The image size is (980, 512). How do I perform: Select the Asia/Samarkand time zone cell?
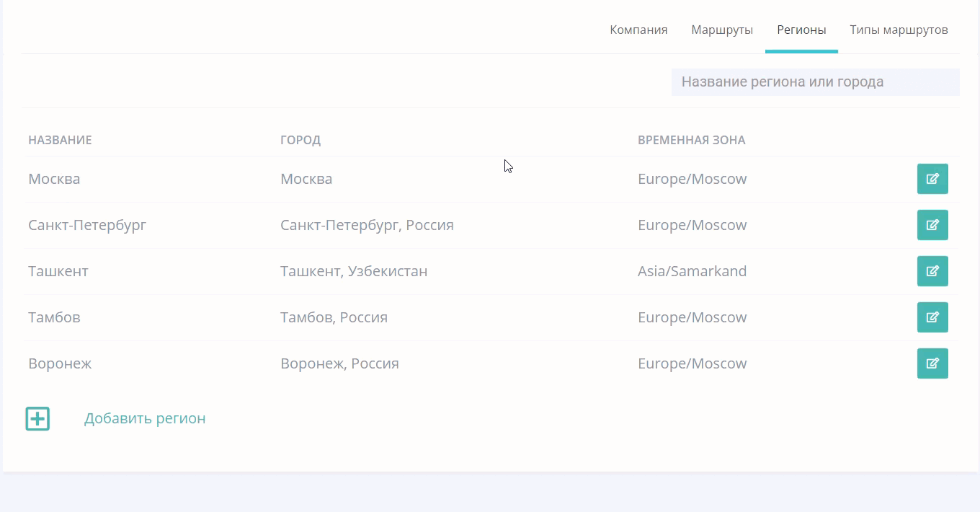(x=692, y=271)
